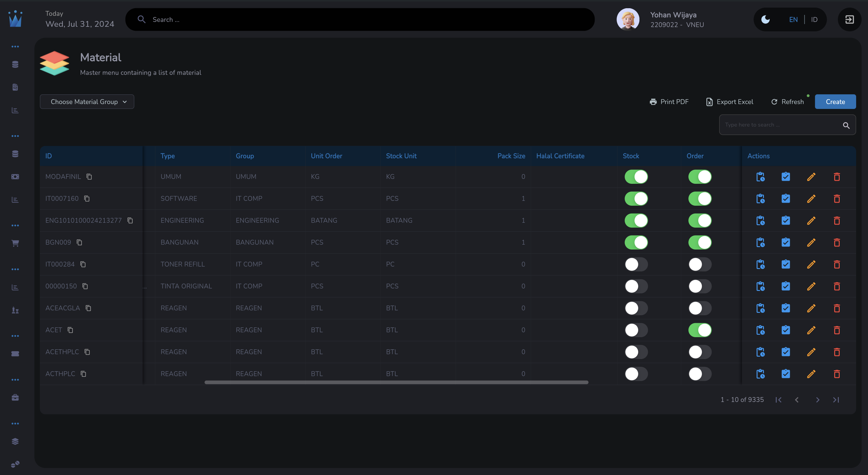Click search magnifier in table filter
Screen dimensions: 868x475
click(x=846, y=125)
